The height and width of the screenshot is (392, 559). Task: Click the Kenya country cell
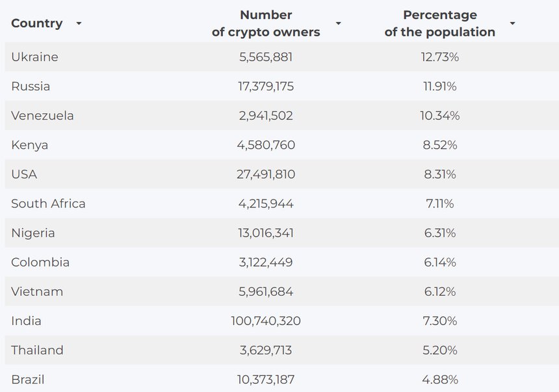click(x=29, y=145)
